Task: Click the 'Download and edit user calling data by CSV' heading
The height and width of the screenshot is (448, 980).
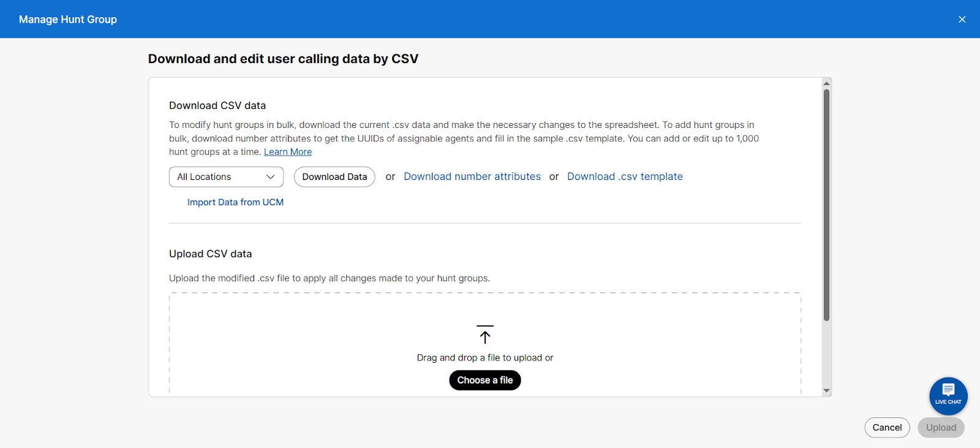Action: click(x=283, y=59)
